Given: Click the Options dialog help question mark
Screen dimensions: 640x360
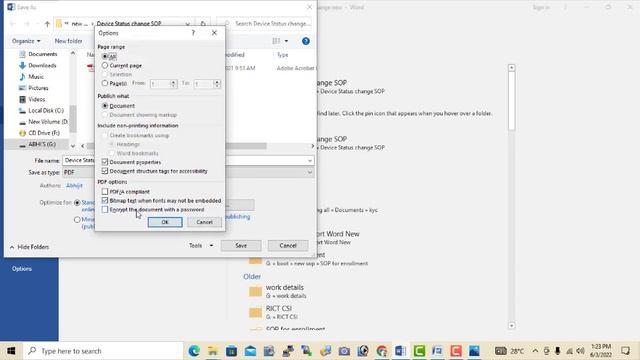Looking at the screenshot, I should pyautogui.click(x=193, y=33).
